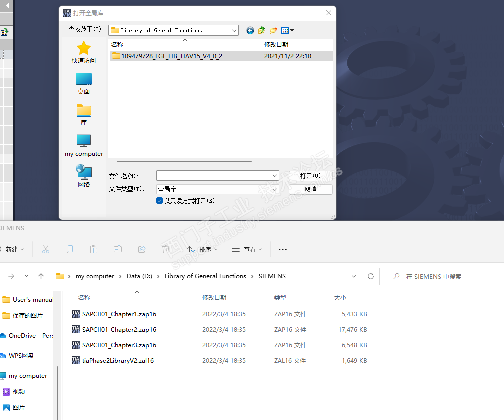Select Videos (视频) in navigation pane

pyautogui.click(x=15, y=392)
